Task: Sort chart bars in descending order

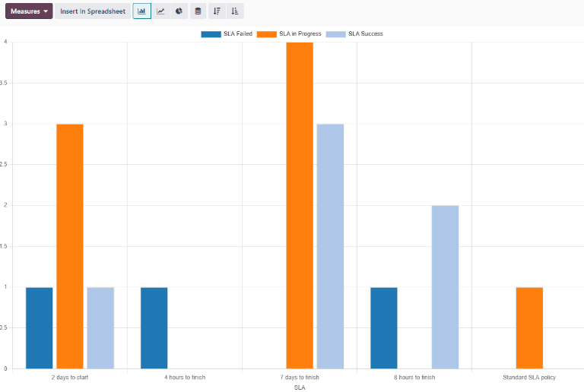Action: click(217, 11)
